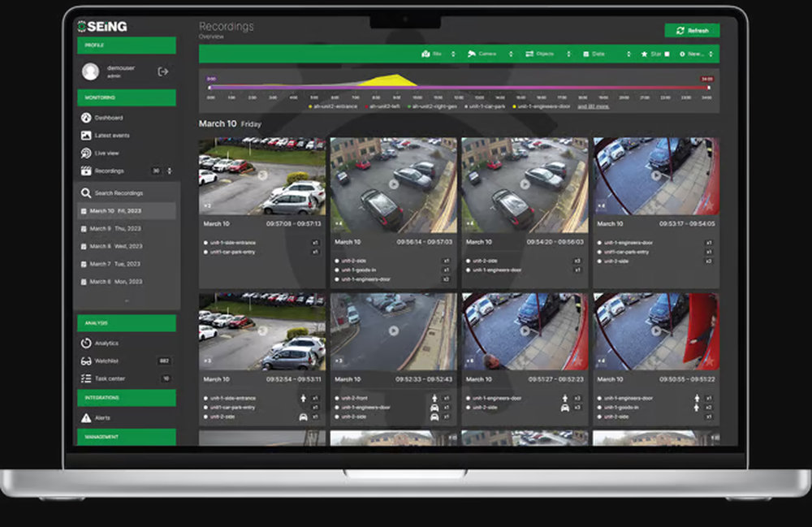Screen dimensions: 812x527
Task: Open the Site filter dropdown
Action: click(438, 54)
